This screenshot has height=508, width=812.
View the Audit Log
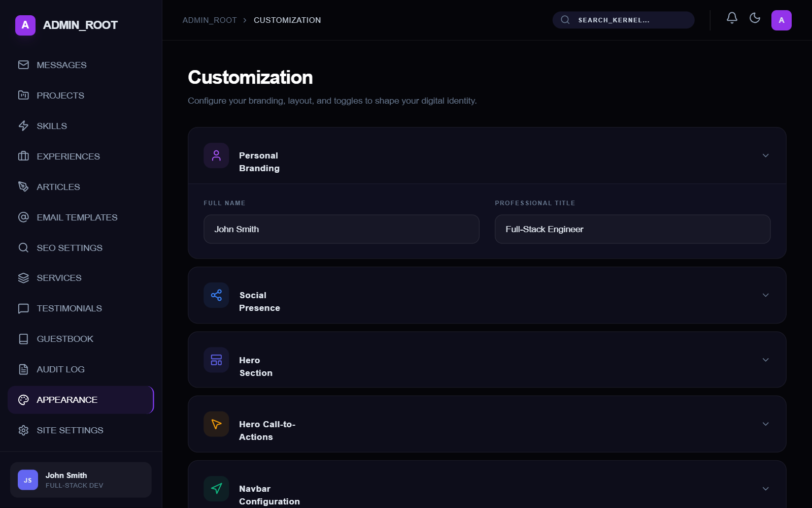81,369
